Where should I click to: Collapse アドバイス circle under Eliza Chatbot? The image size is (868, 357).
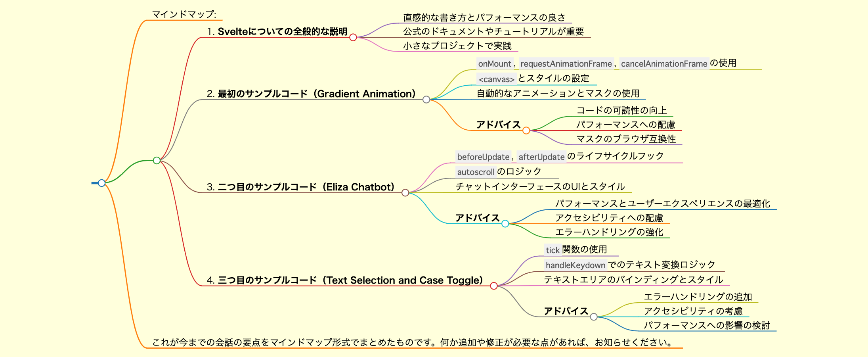click(505, 224)
